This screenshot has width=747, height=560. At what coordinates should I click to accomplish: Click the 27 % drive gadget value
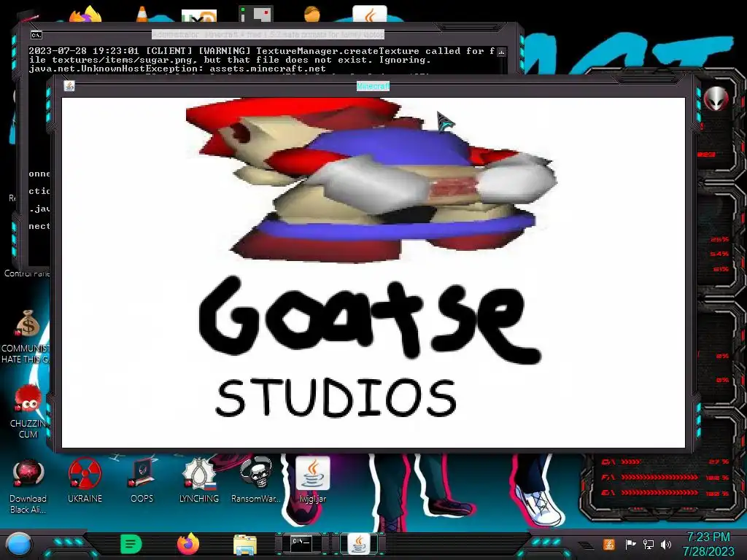click(719, 462)
